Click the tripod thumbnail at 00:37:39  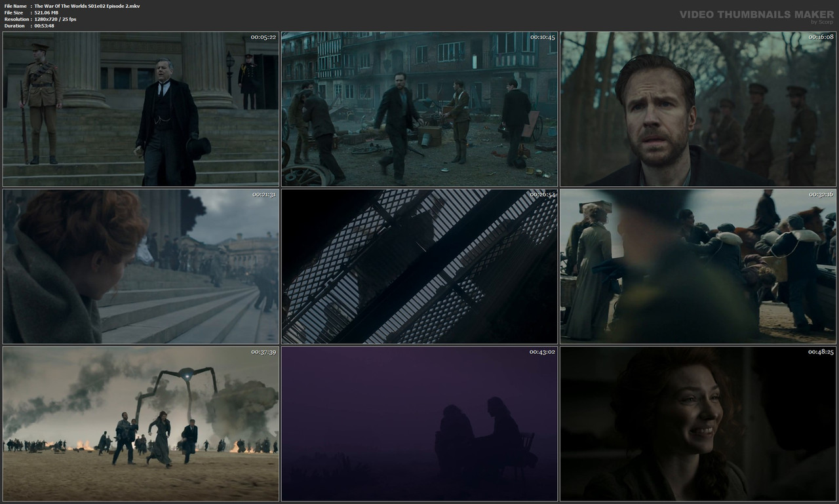pyautogui.click(x=141, y=424)
